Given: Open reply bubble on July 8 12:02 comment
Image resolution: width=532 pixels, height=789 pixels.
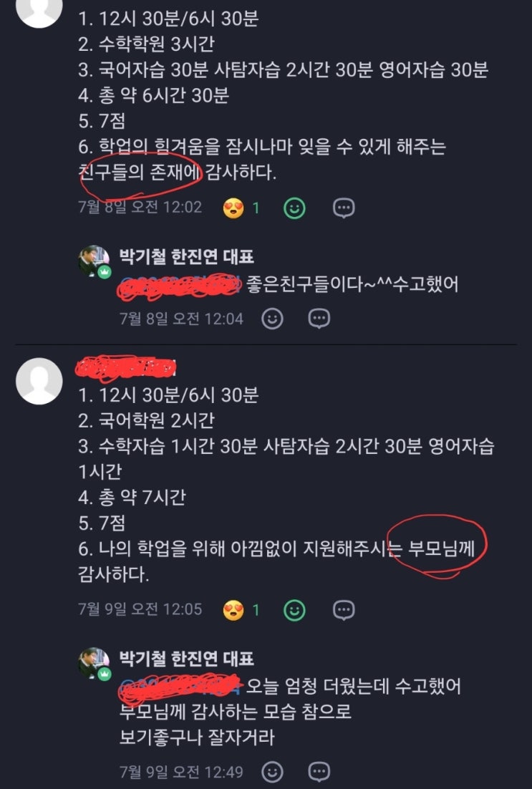Looking at the screenshot, I should coord(344,208).
